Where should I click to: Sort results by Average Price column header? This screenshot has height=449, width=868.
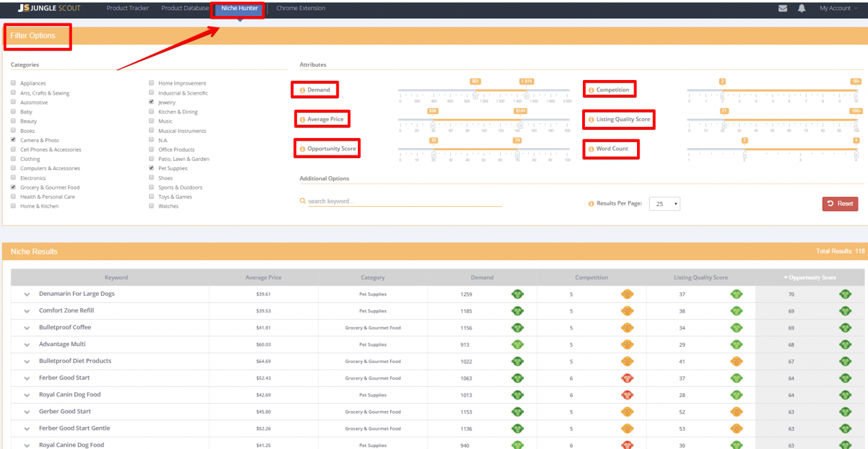[x=264, y=278]
